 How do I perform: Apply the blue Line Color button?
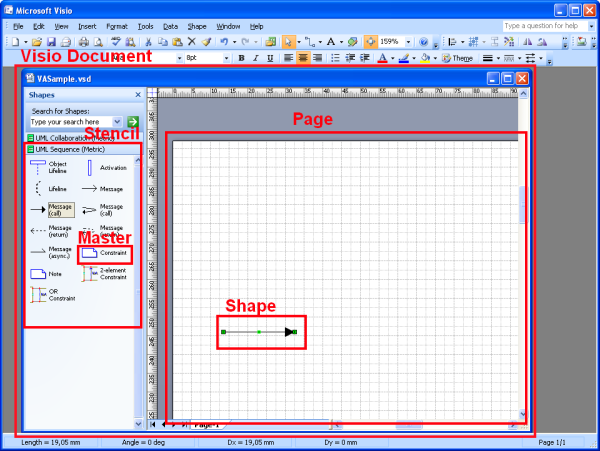404,58
